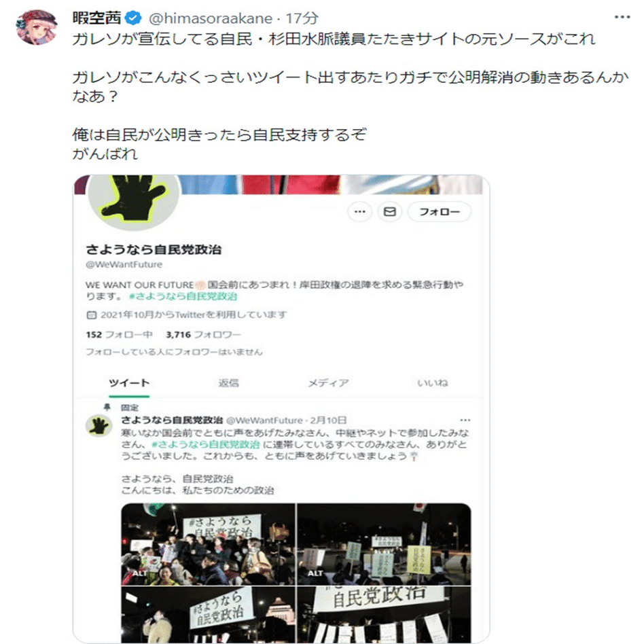Switch to the いいね tab
Viewport: 644px width, 644px height.
tap(433, 382)
